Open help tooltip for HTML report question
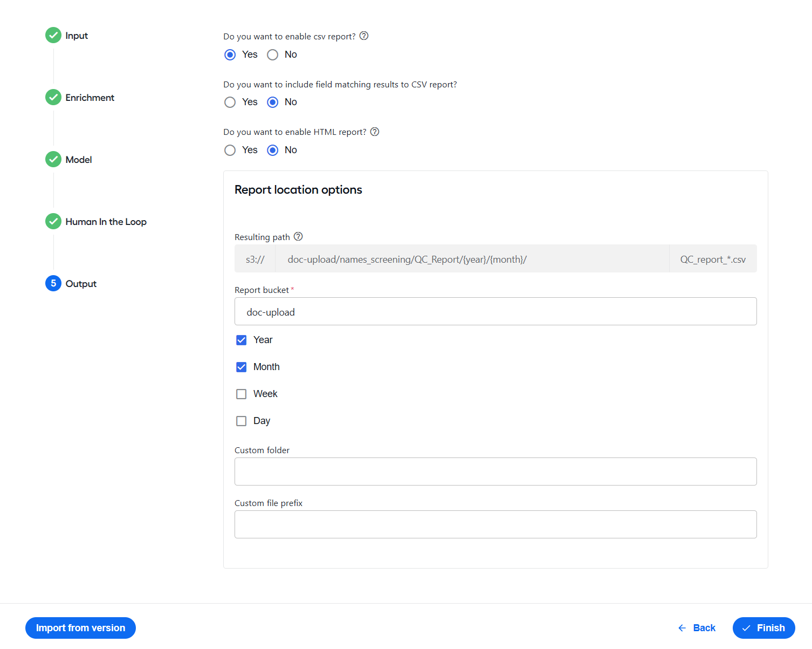 (375, 132)
